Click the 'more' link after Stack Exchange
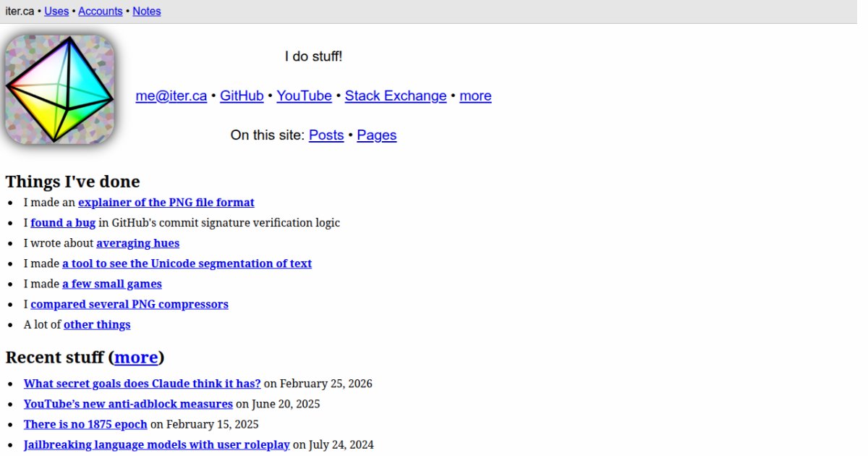The width and height of the screenshot is (868, 456). [475, 96]
